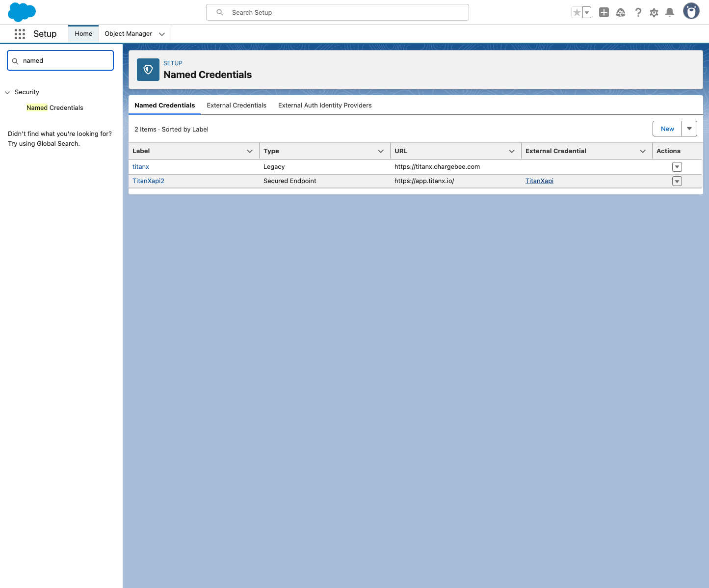Open External Auth Identity Providers tab
709x588 pixels.
(325, 106)
